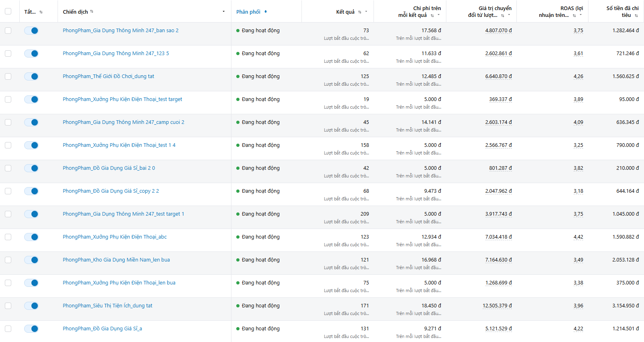Tick the checkbox for Gia Dụng Thông Minh 247_ban sao 2

click(x=8, y=31)
